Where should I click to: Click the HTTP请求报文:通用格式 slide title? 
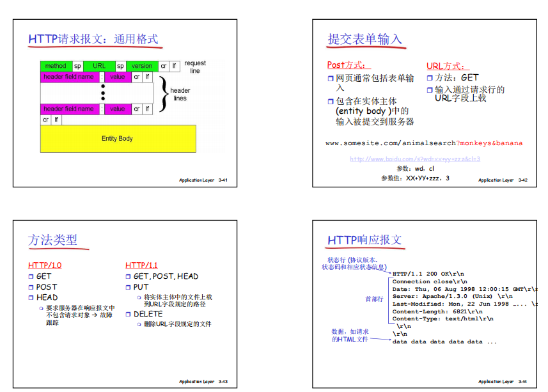pos(93,39)
